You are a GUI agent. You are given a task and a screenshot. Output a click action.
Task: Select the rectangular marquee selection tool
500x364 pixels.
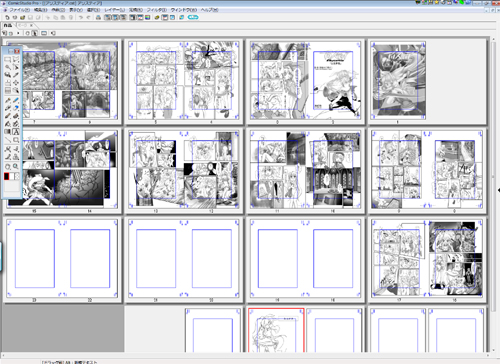pos(8,59)
